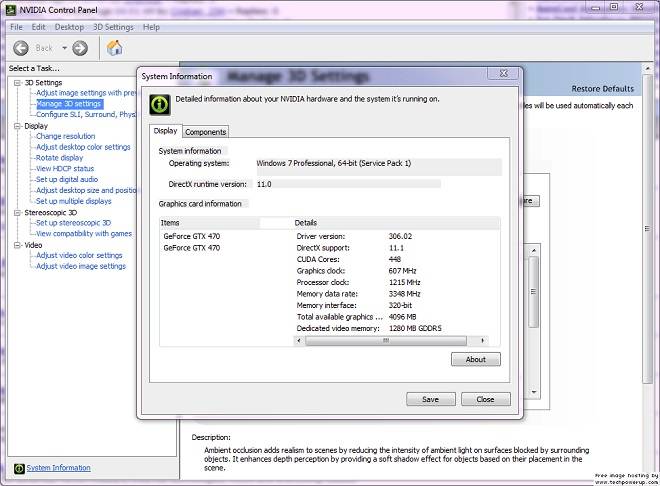Open Adjust desktop color settings
Image resolution: width=660 pixels, height=486 pixels.
[83, 147]
